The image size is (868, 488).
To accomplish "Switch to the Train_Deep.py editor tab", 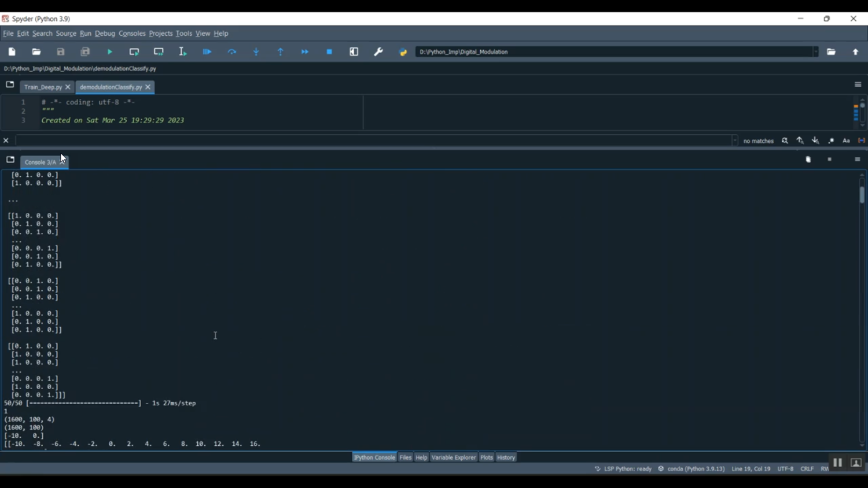I will click(x=43, y=87).
